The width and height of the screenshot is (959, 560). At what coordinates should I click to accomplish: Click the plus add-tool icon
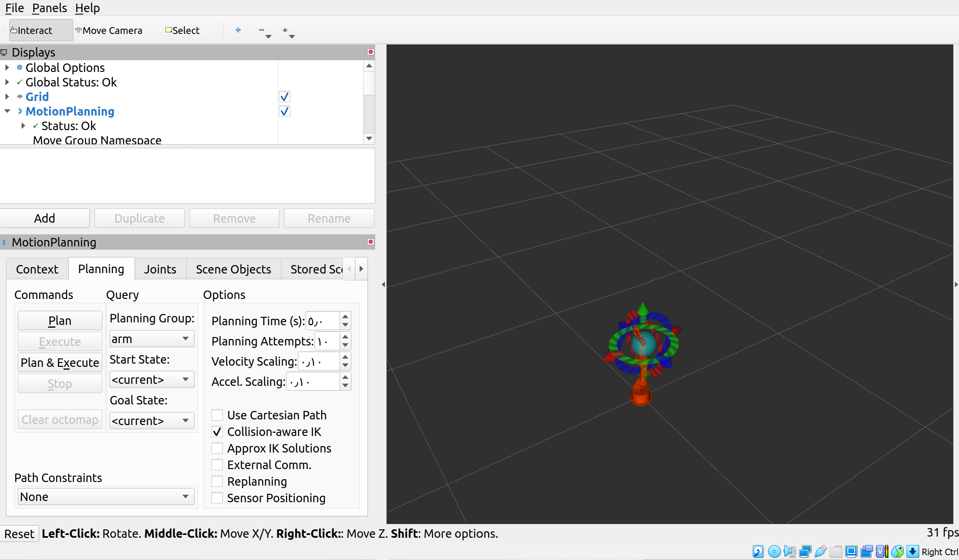pyautogui.click(x=238, y=30)
